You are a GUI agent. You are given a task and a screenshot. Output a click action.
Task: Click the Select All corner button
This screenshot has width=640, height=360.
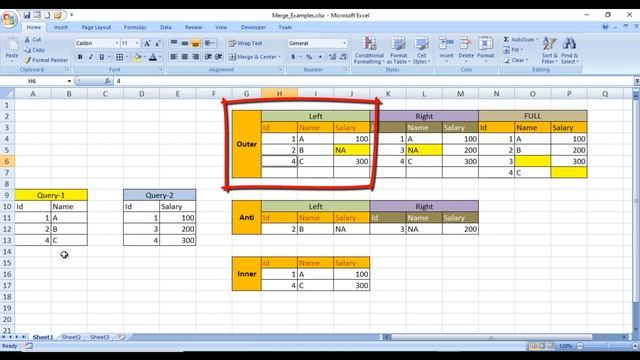[7, 94]
